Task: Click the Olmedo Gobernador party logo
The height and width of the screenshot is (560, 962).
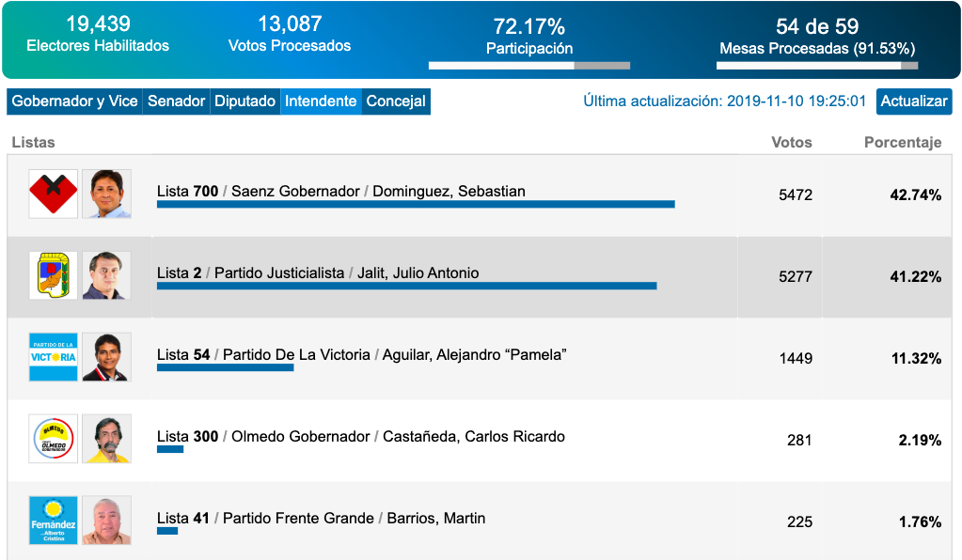Action: tap(53, 439)
